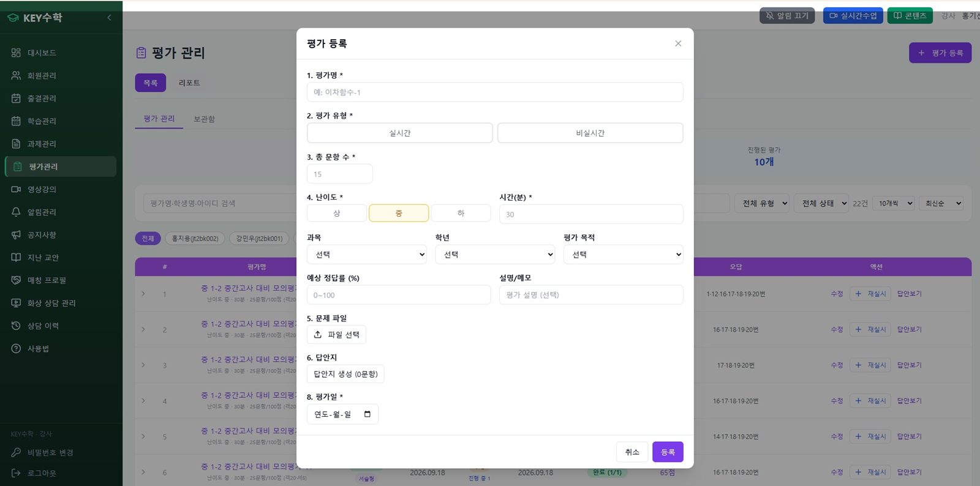The height and width of the screenshot is (486, 980).
Task: Click the 과제관리 document icon
Action: 16,144
